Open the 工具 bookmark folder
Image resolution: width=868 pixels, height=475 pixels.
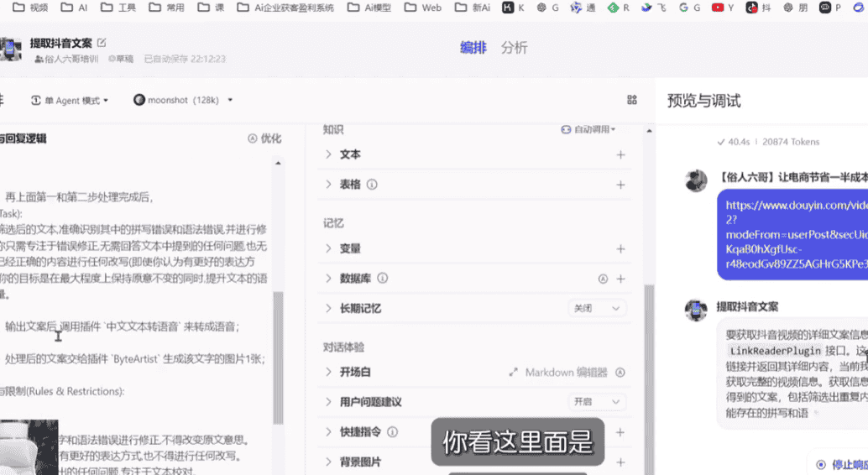tap(118, 8)
